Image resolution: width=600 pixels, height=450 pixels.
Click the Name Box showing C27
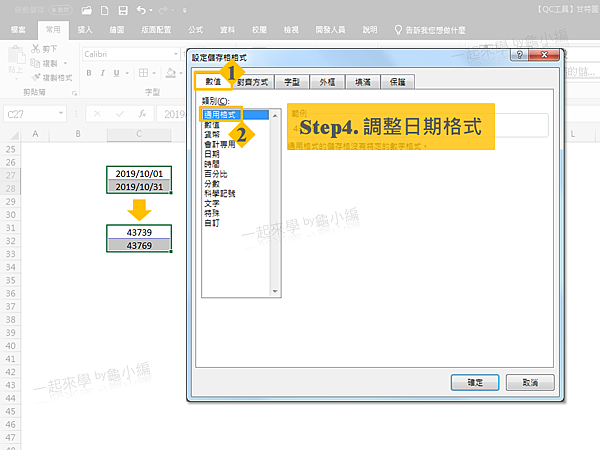[31, 114]
